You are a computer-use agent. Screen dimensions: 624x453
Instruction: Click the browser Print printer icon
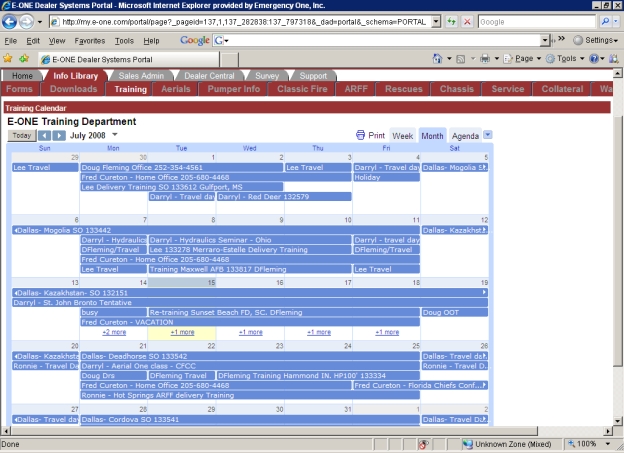pos(485,59)
